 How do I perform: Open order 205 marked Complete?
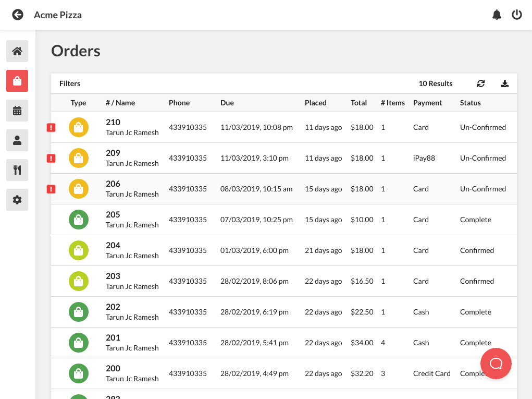pyautogui.click(x=283, y=220)
